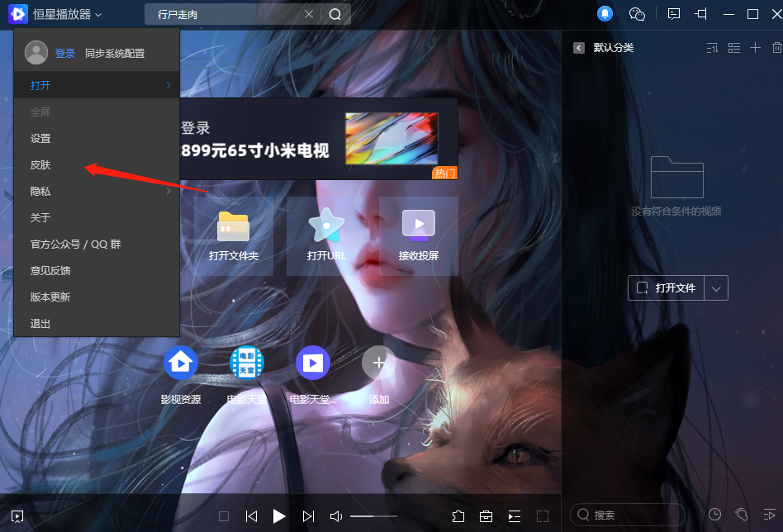Image resolution: width=783 pixels, height=532 pixels.
Task: Toggle playlist list view mode icon
Action: tap(734, 48)
